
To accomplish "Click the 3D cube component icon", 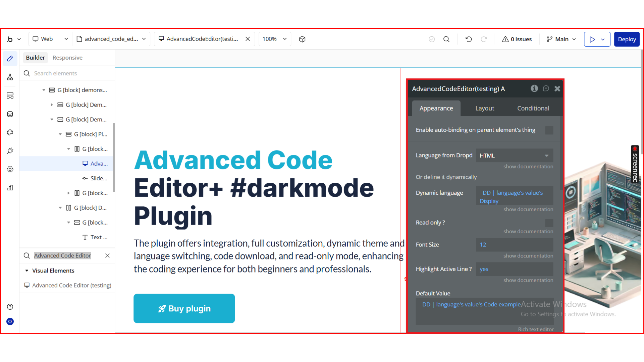I will (x=302, y=39).
